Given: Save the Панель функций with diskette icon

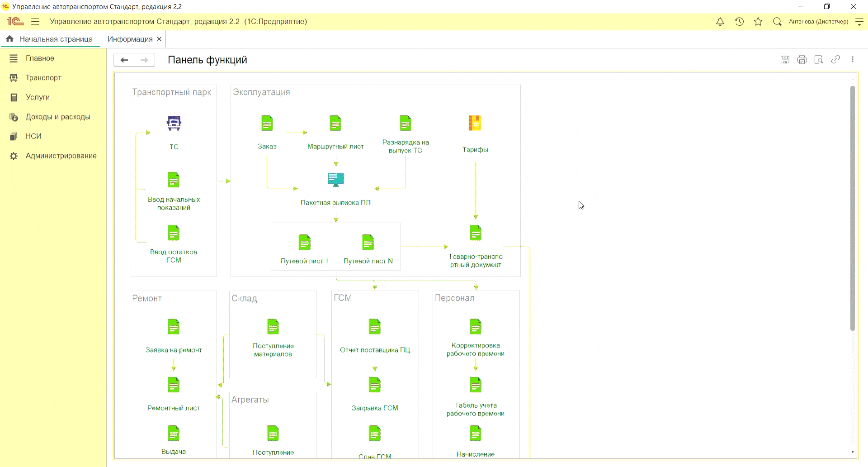Looking at the screenshot, I should pyautogui.click(x=785, y=60).
